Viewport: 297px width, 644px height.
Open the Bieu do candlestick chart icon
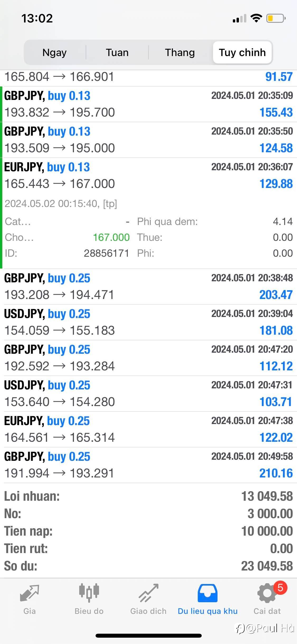click(x=89, y=593)
